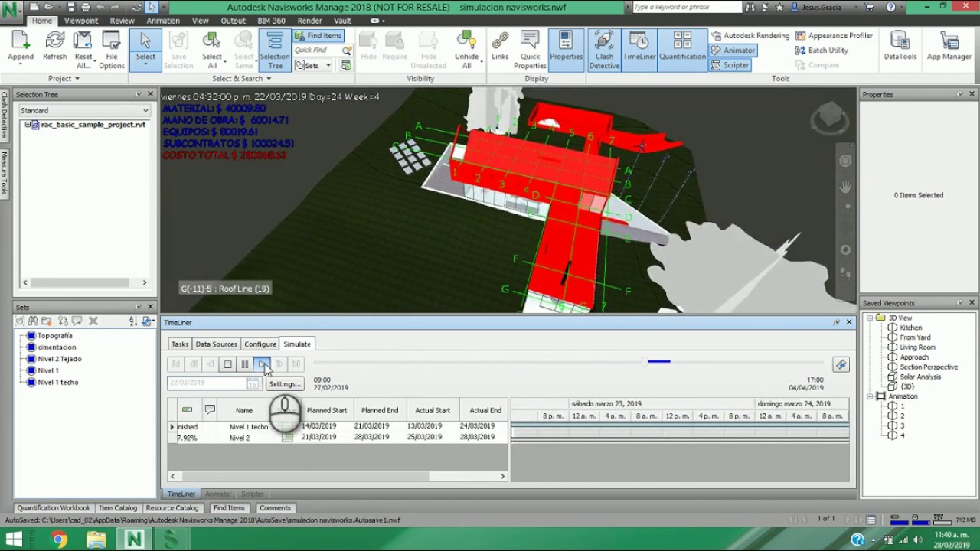Open the Viewpoint ribbon tab
Viewport: 980px width, 551px height.
[x=80, y=21]
